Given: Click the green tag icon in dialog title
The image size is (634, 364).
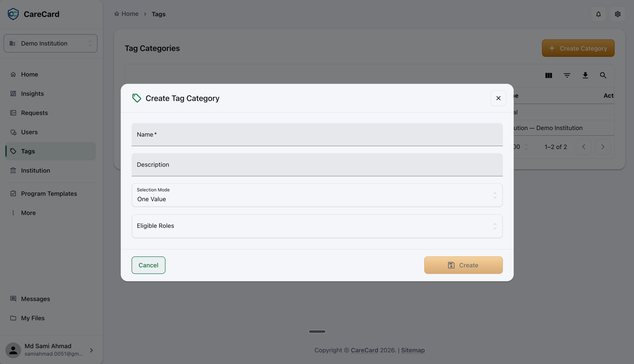Looking at the screenshot, I should [x=137, y=98].
